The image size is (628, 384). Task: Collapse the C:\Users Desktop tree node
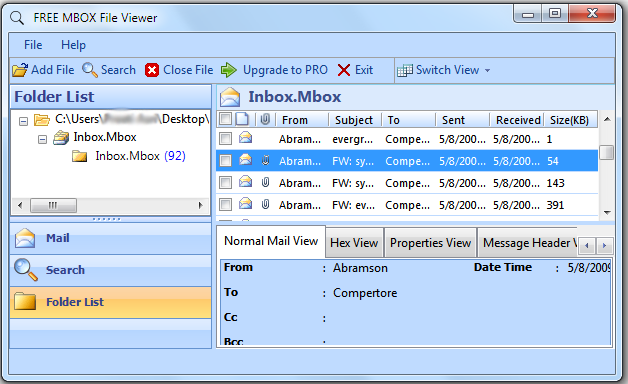pos(24,121)
